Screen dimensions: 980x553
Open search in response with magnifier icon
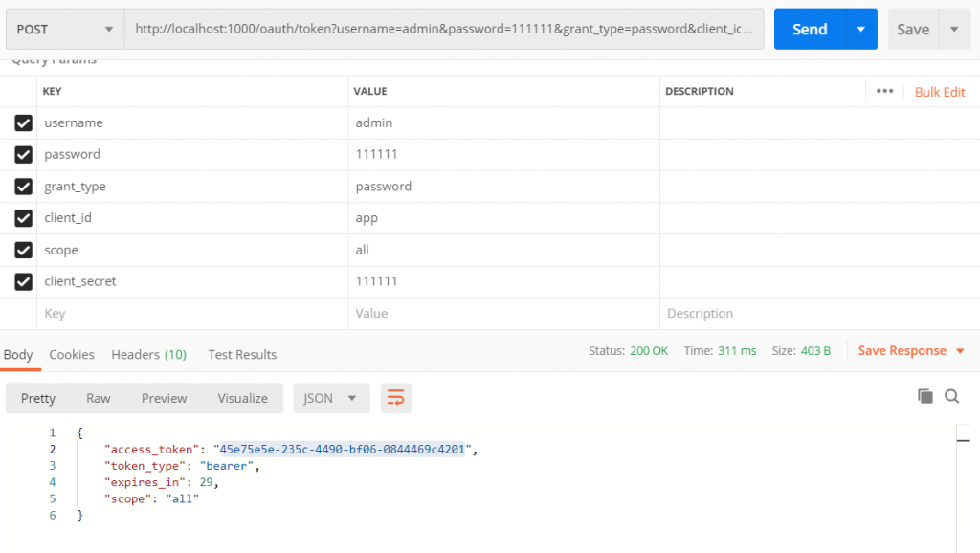click(x=951, y=396)
